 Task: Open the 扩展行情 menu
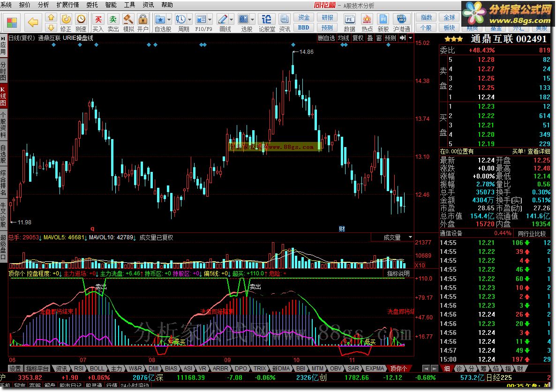pos(68,5)
